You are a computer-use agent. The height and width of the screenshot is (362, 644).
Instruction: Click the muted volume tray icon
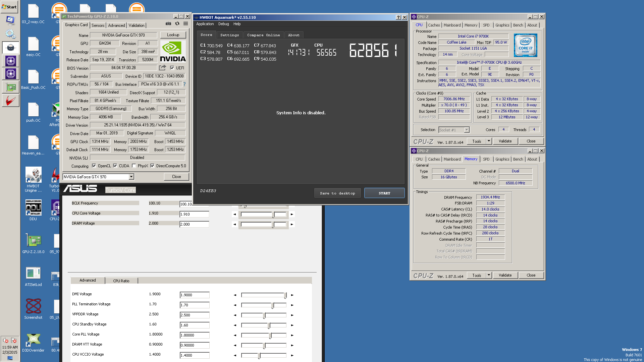(x=6, y=341)
